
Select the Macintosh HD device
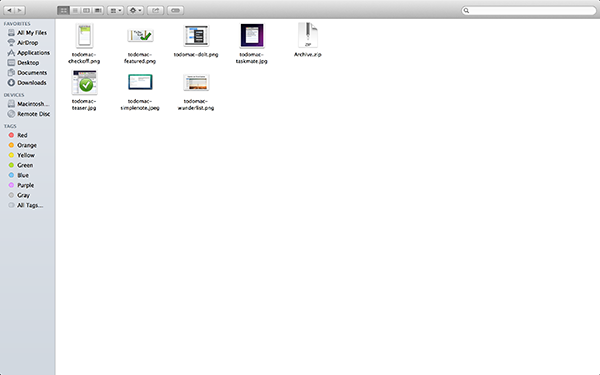pyautogui.click(x=28, y=104)
